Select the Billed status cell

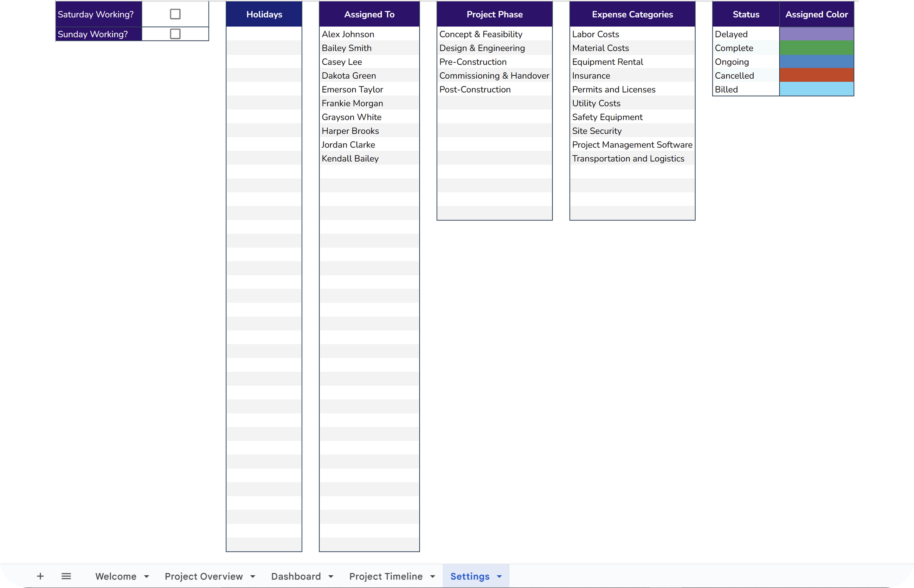point(746,89)
